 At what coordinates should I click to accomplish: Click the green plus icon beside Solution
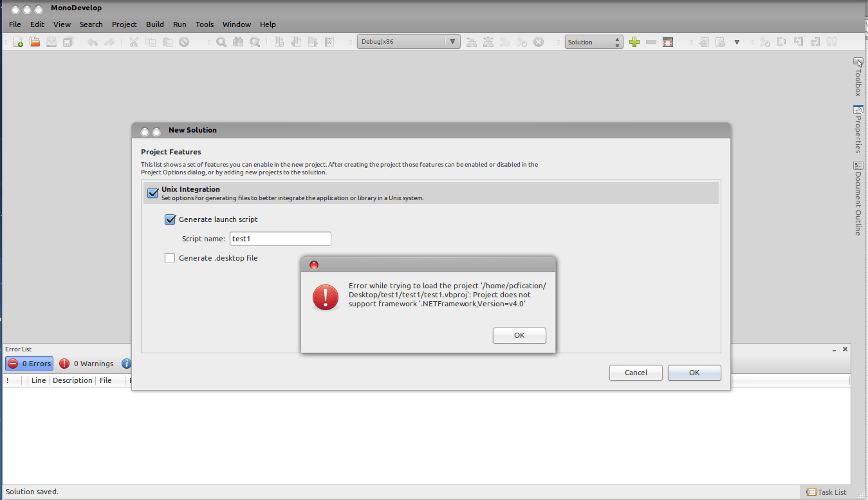click(634, 42)
